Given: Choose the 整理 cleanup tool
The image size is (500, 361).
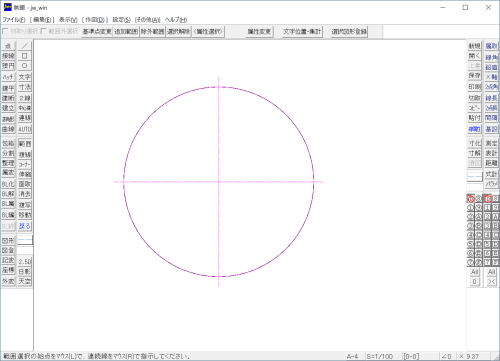Looking at the screenshot, I should 8,163.
